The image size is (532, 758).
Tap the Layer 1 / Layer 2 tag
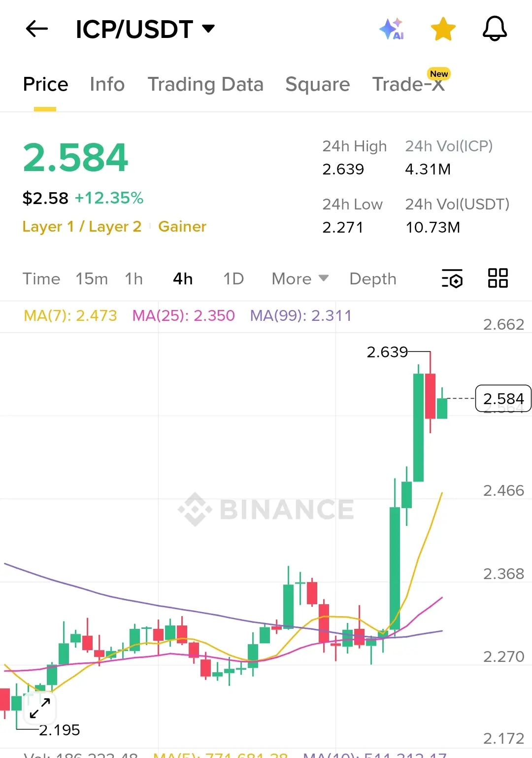point(82,226)
